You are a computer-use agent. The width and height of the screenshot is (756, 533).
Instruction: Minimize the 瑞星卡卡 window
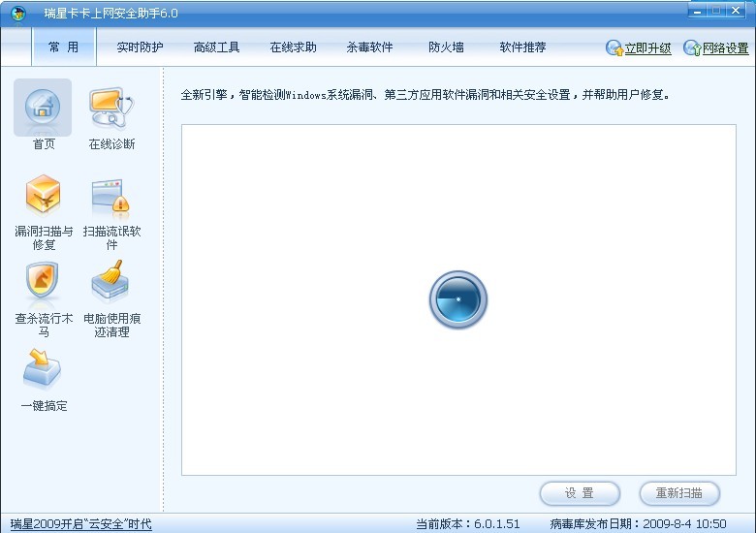pos(698,11)
